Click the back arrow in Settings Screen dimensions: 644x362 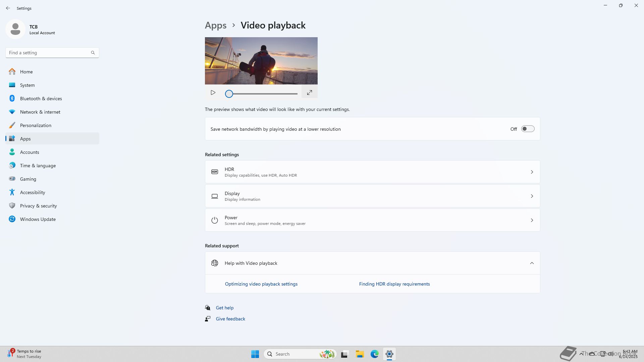coord(8,8)
